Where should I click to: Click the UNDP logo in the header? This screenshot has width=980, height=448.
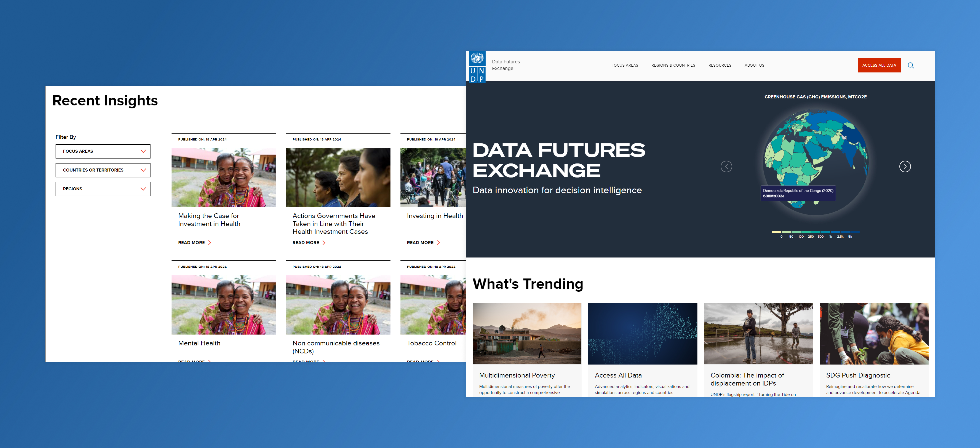477,67
